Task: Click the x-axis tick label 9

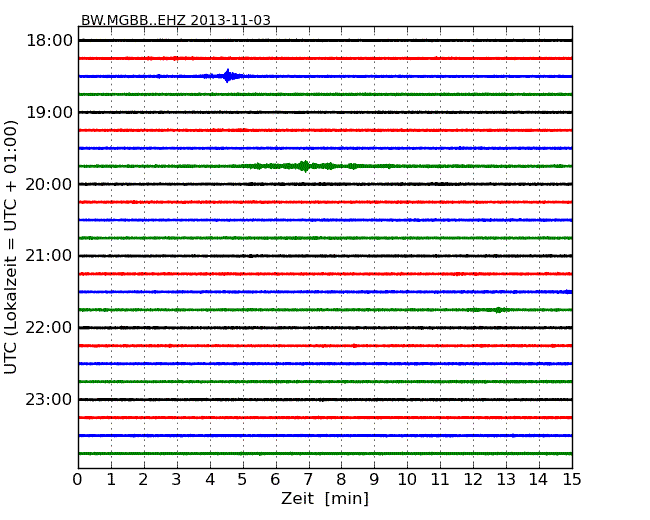Action: [x=374, y=480]
